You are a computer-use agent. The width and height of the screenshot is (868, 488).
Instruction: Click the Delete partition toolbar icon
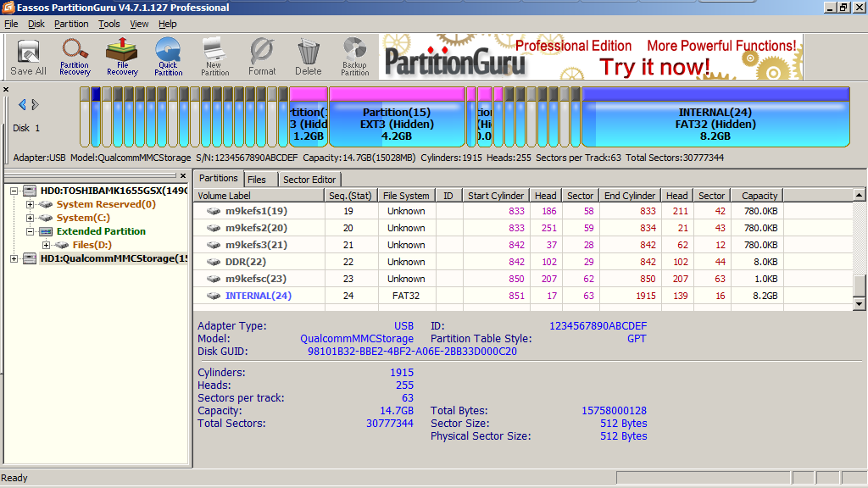309,57
